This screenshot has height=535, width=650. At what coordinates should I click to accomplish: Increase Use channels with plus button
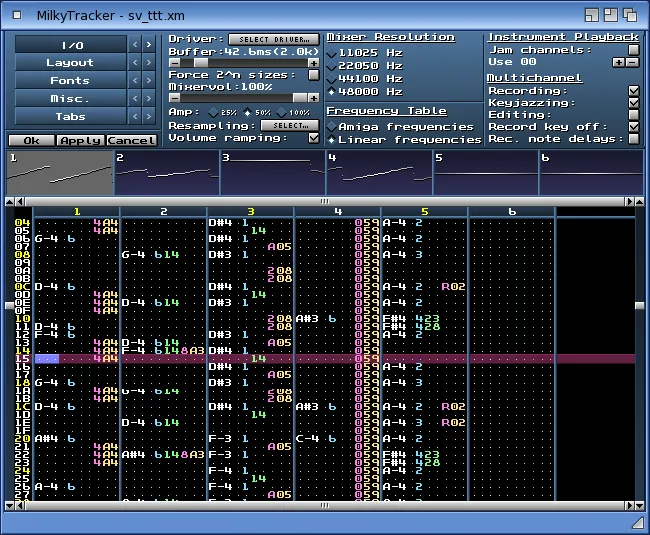pos(618,62)
